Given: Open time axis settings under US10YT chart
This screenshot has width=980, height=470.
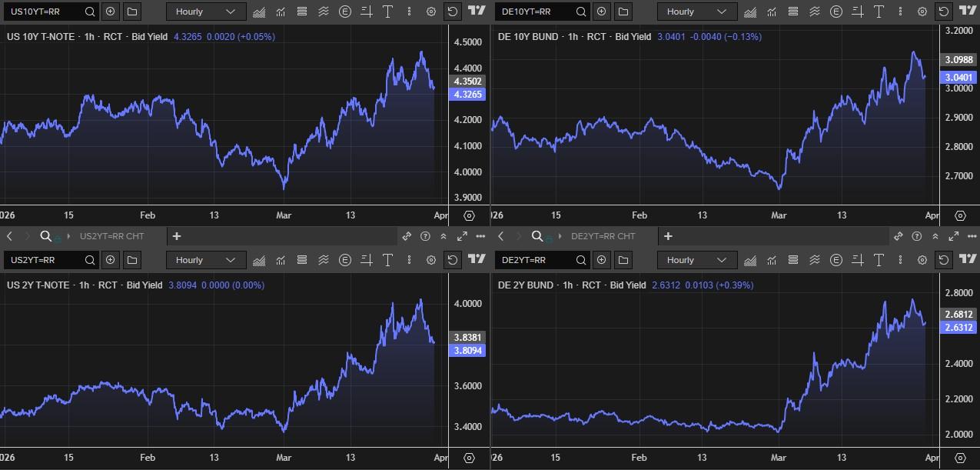Looking at the screenshot, I should [469, 216].
